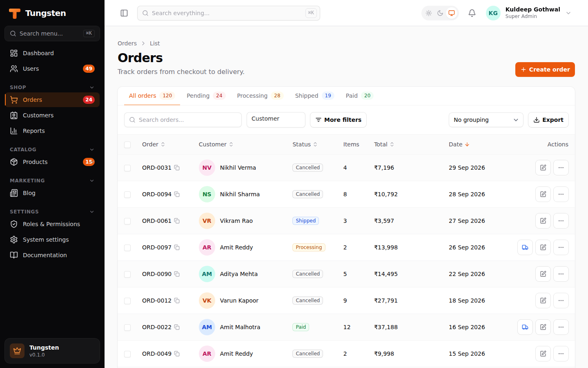Collapse the SETTINGS sidebar section
588x368 pixels.
(52, 211)
